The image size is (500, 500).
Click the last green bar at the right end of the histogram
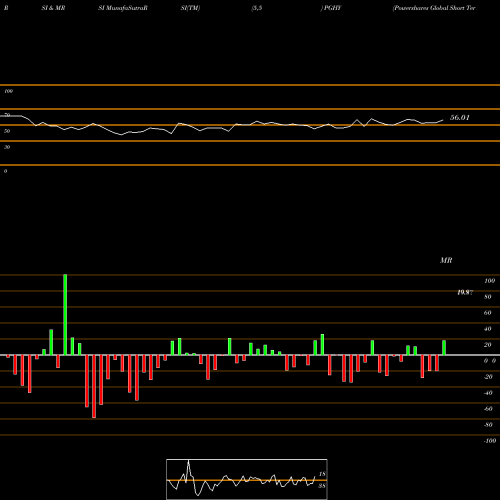(444, 348)
